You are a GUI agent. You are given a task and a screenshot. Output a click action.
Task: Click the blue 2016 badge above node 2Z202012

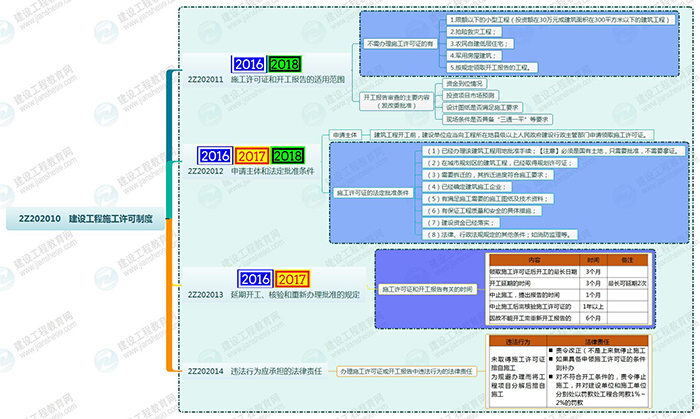pyautogui.click(x=216, y=155)
